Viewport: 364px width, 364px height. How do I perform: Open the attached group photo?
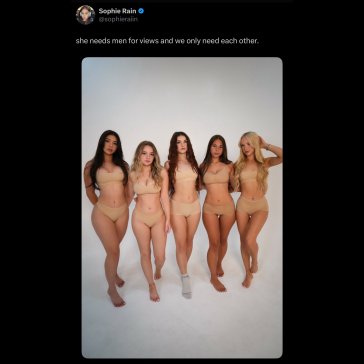pyautogui.click(x=182, y=208)
